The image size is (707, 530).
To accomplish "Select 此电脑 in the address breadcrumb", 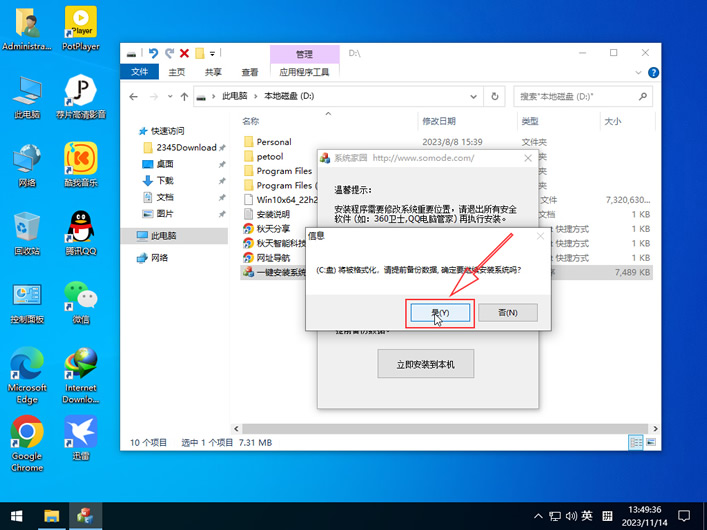I will point(234,96).
